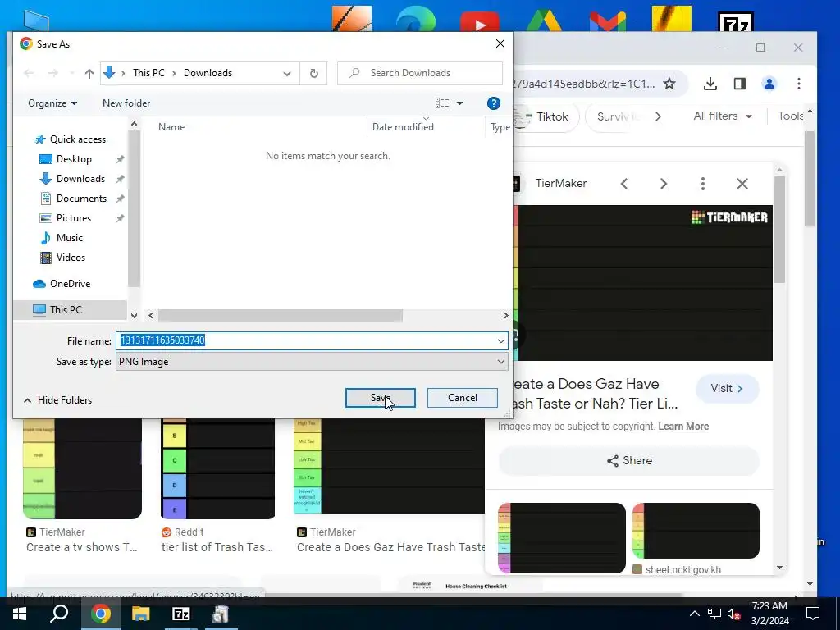The image size is (840, 630).
Task: Open the Chrome three-dot menu
Action: coord(799,84)
